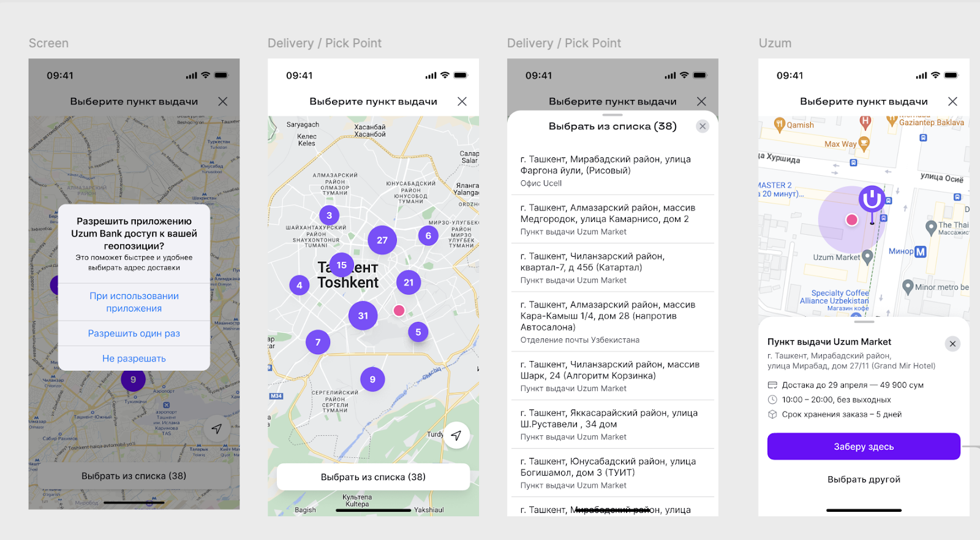Tap 'При использовании приложения' permission option
The image size is (980, 540).
click(134, 302)
